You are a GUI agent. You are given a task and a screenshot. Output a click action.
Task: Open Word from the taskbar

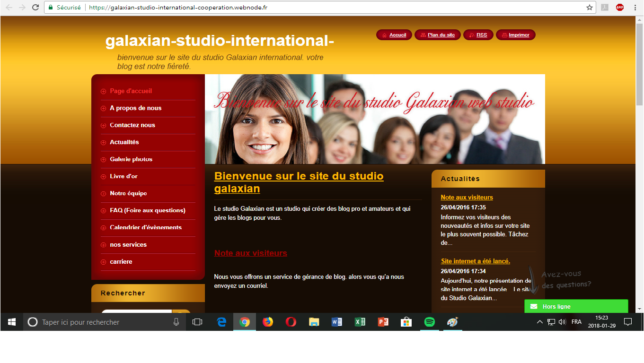(x=337, y=322)
